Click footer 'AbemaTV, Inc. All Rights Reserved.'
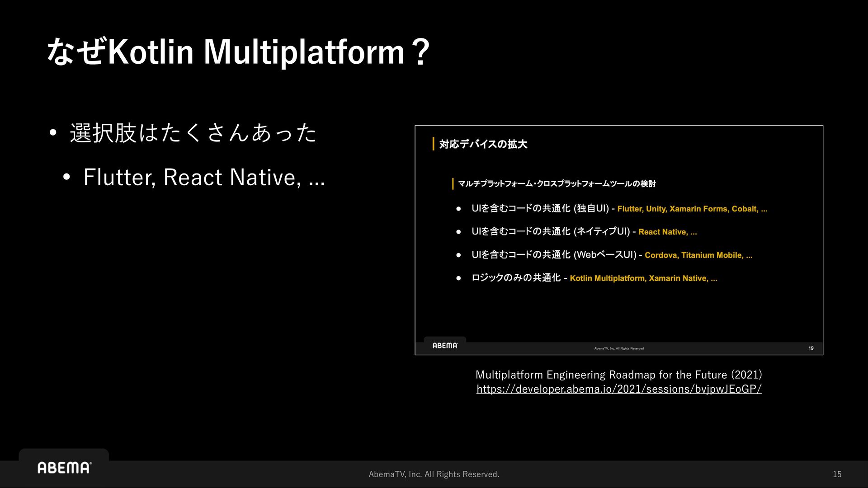Image resolution: width=868 pixels, height=488 pixels. [434, 474]
